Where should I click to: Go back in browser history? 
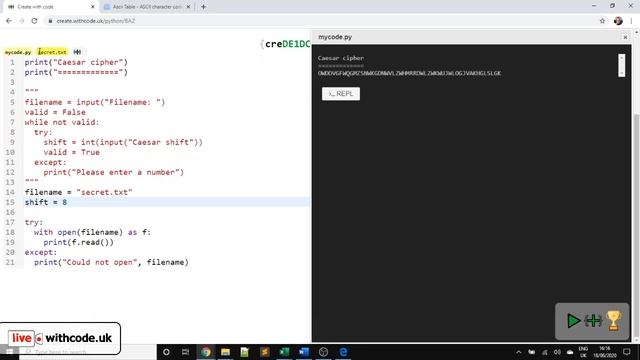click(9, 21)
